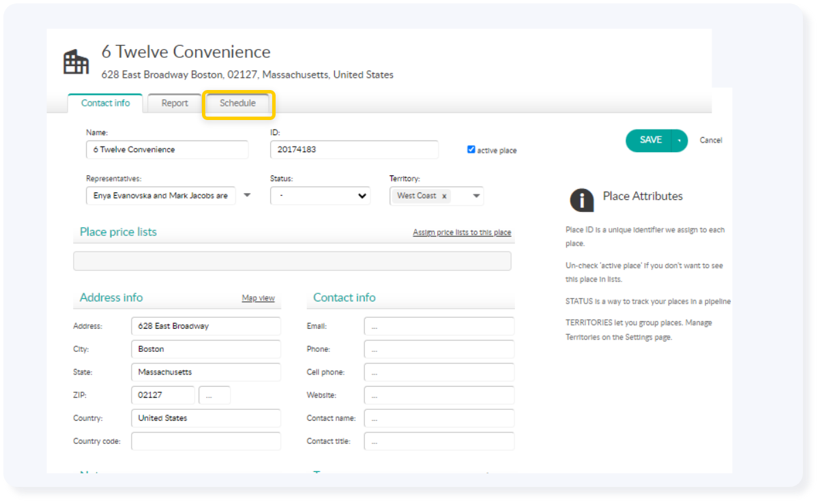Image resolution: width=820 pixels, height=504 pixels.
Task: Click the Place Attributes heading text
Action: [643, 196]
